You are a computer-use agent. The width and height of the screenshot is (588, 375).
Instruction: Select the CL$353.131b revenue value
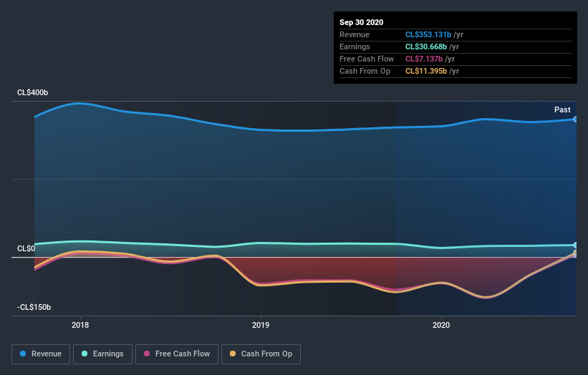coord(428,34)
